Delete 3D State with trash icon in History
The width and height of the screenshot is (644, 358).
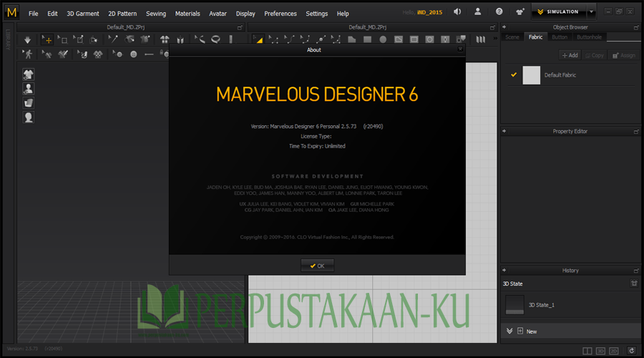(x=634, y=284)
